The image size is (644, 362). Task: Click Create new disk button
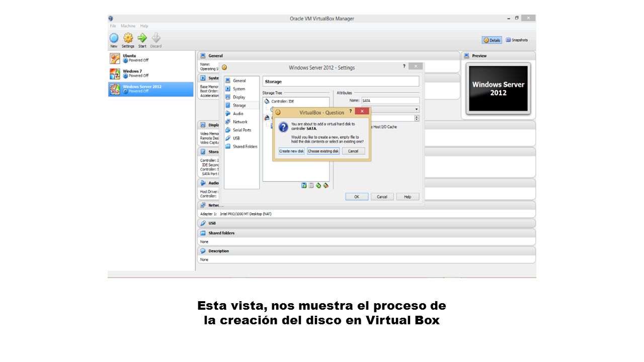tap(292, 151)
